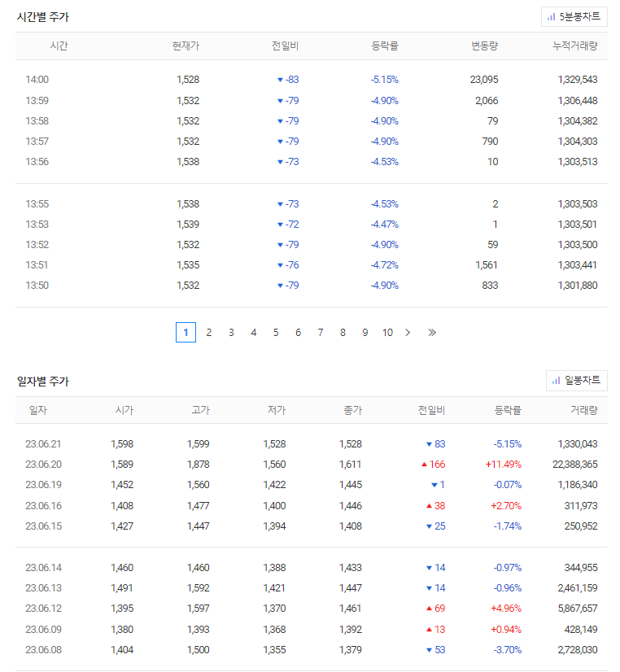620x672 pixels.
Task: Go to page 2
Action: [208, 333]
